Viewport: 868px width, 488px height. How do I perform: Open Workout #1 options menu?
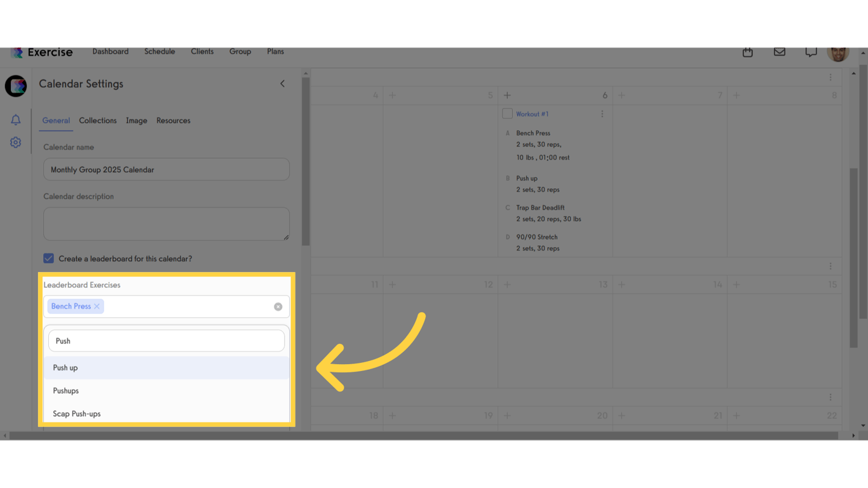602,114
